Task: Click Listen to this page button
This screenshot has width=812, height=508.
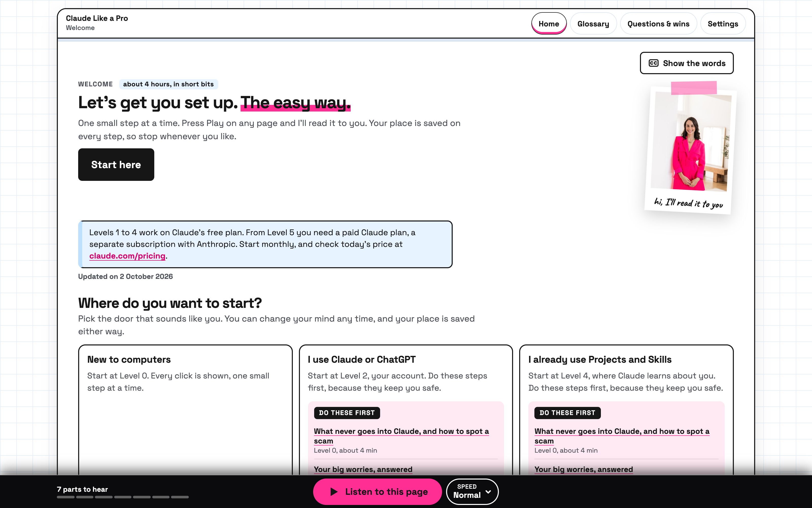Action: point(377,492)
